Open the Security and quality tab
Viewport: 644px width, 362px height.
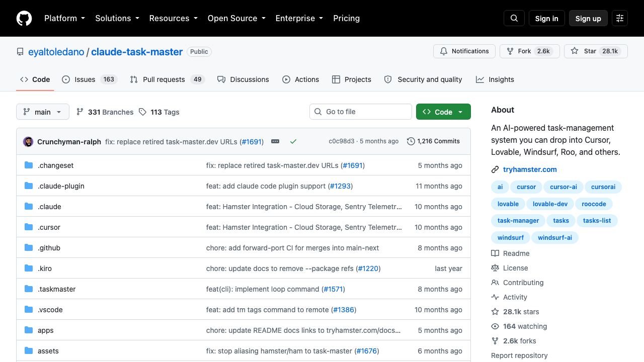[423, 79]
